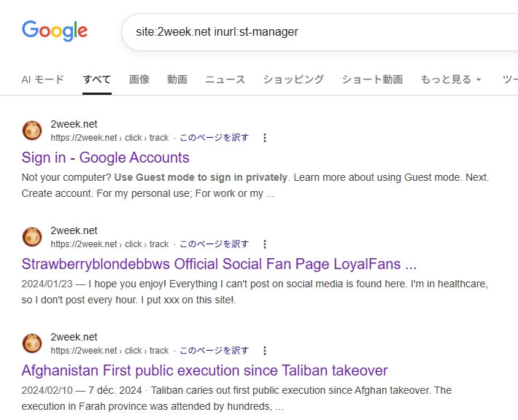Click the Google logo
Viewport: 518px width, 420px height.
[55, 31]
